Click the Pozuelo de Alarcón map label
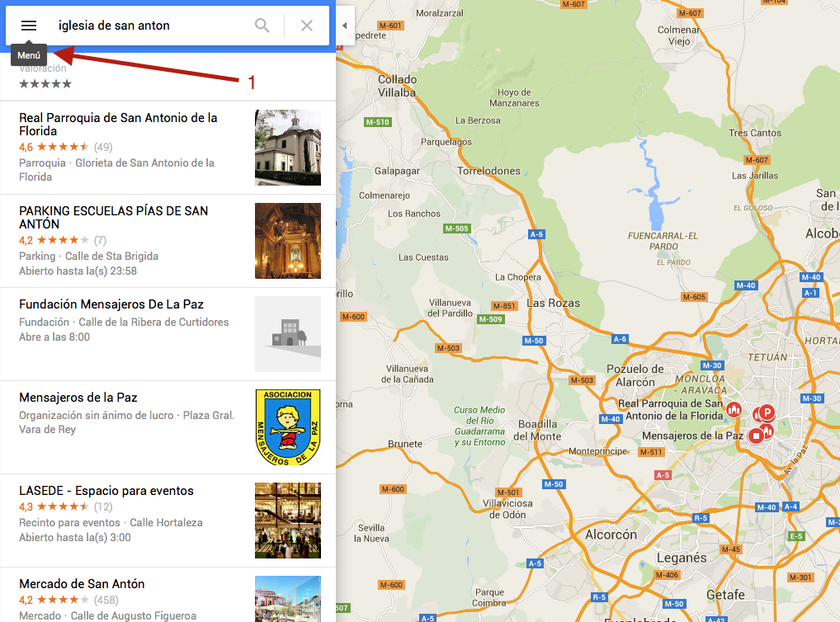840x622 pixels. pyautogui.click(x=635, y=375)
